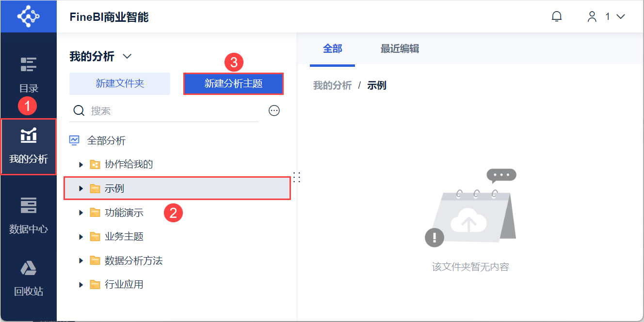Click the more options ellipsis icon
This screenshot has width=644, height=322.
274,111
